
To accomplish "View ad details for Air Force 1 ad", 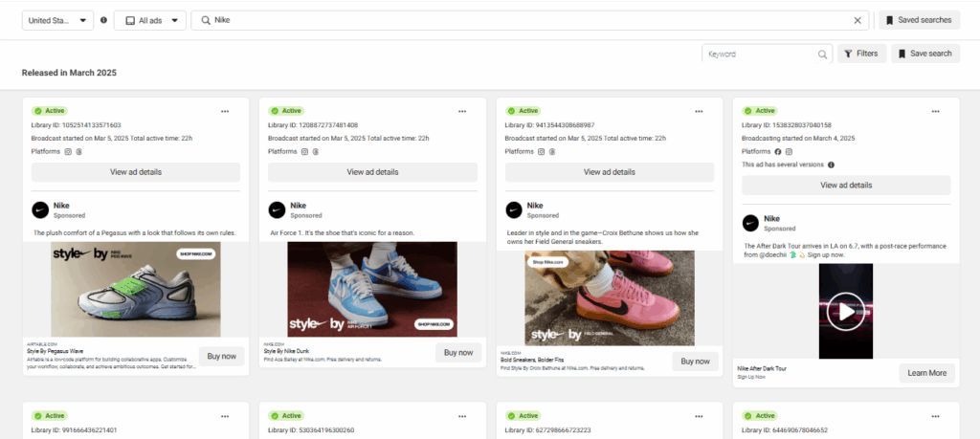I will pyautogui.click(x=372, y=172).
